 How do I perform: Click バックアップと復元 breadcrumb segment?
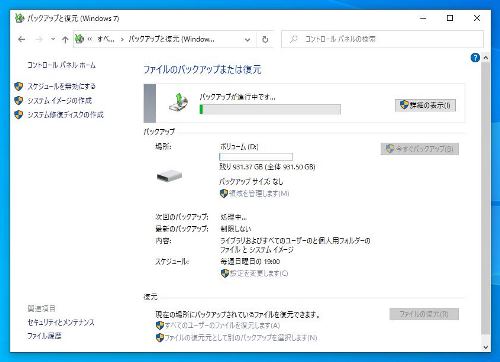[x=171, y=39]
